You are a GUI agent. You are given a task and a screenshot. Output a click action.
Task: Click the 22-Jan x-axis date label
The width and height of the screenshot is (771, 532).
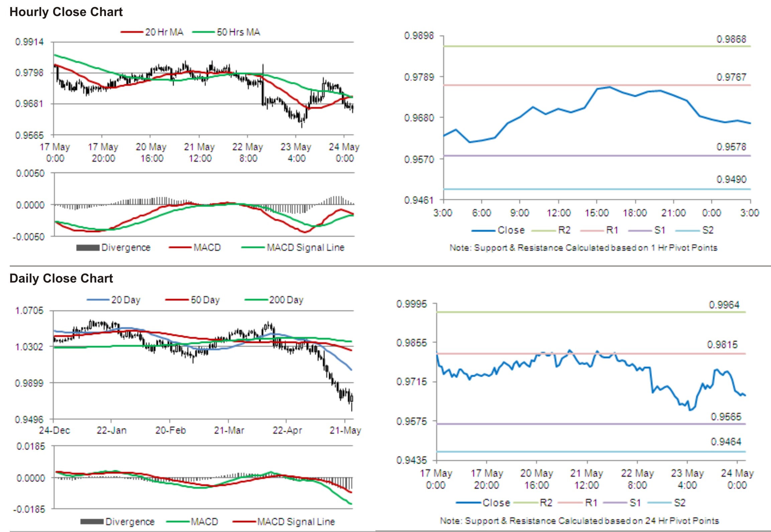coord(112,430)
